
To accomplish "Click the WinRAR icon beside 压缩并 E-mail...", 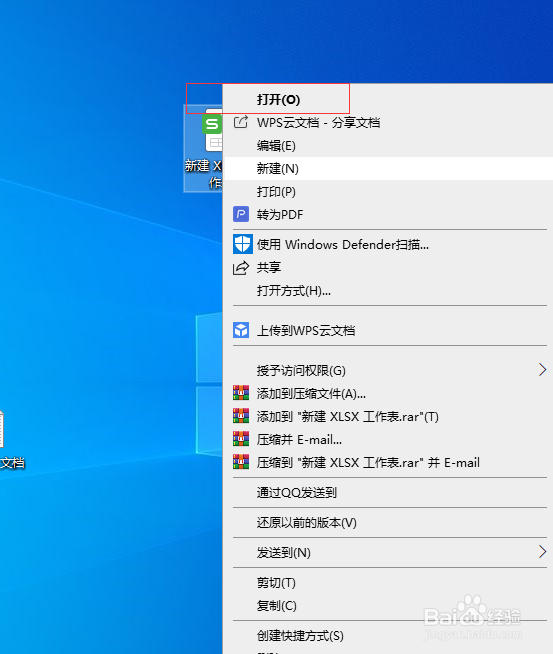I will tap(241, 439).
